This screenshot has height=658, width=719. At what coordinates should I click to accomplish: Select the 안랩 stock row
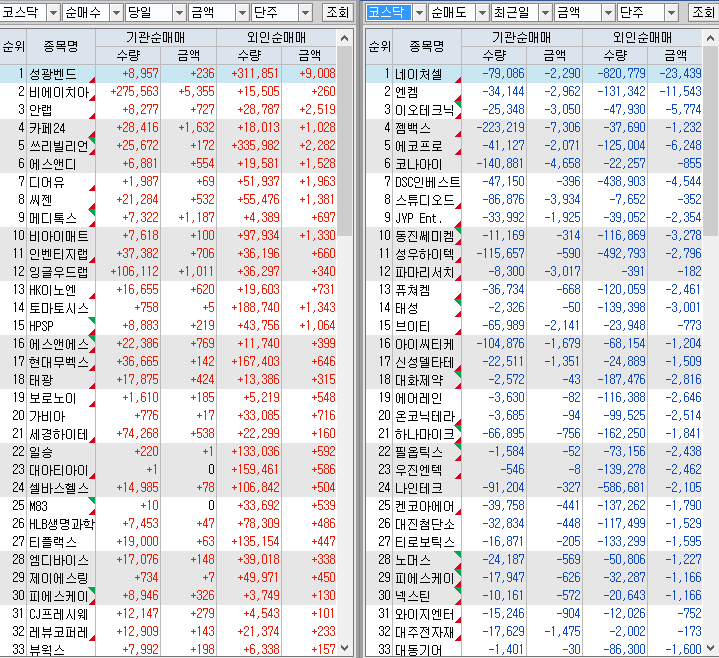[x=168, y=110]
